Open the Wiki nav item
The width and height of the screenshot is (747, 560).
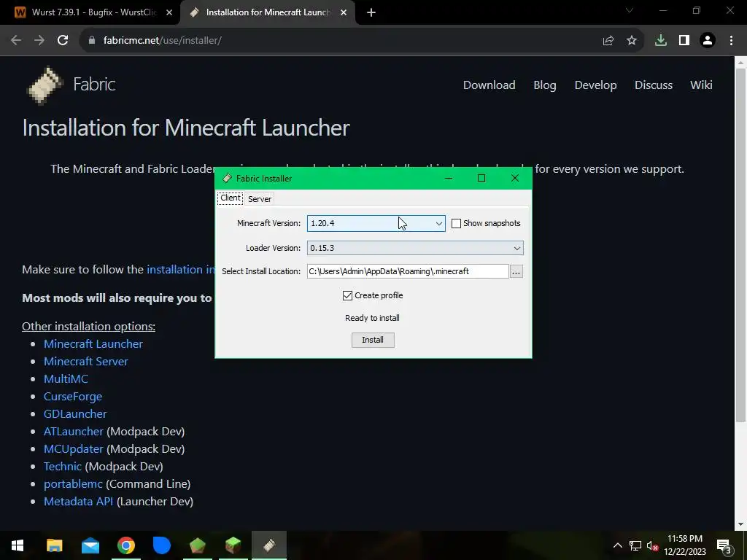click(x=701, y=85)
